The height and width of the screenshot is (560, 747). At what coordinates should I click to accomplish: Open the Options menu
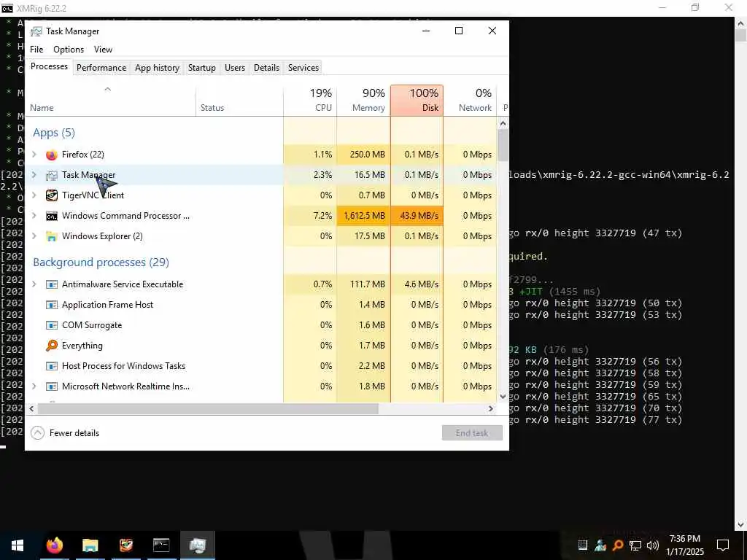[69, 50]
